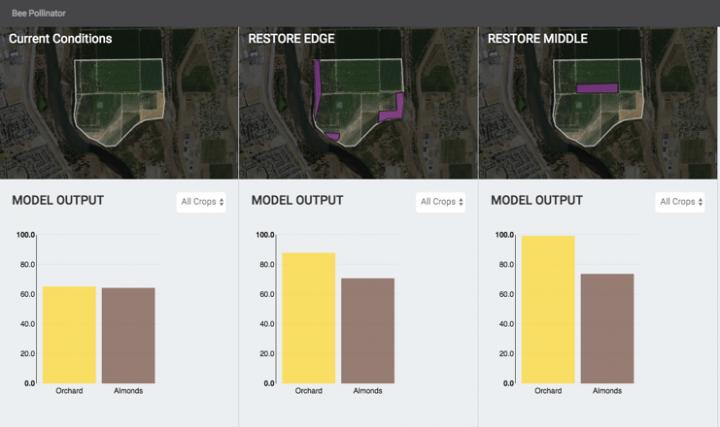Click left purple edge strip in Restore Edge map
Image resolution: width=720 pixels, height=427 pixels.
pos(316,88)
